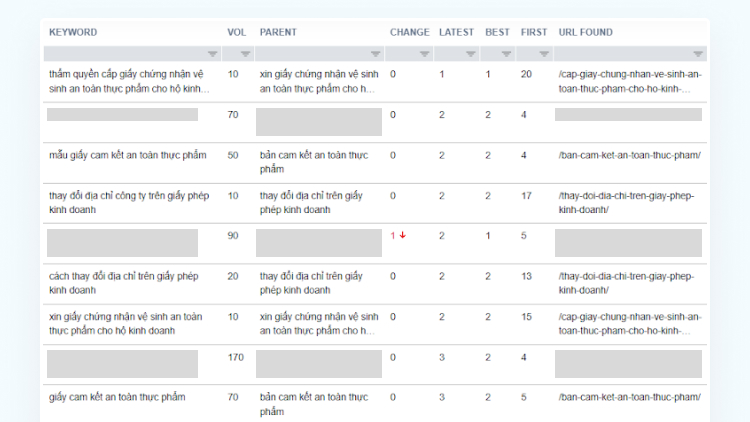Open the KEYWORD column filter dropdown
Screen dimensions: 750x422
pos(212,54)
